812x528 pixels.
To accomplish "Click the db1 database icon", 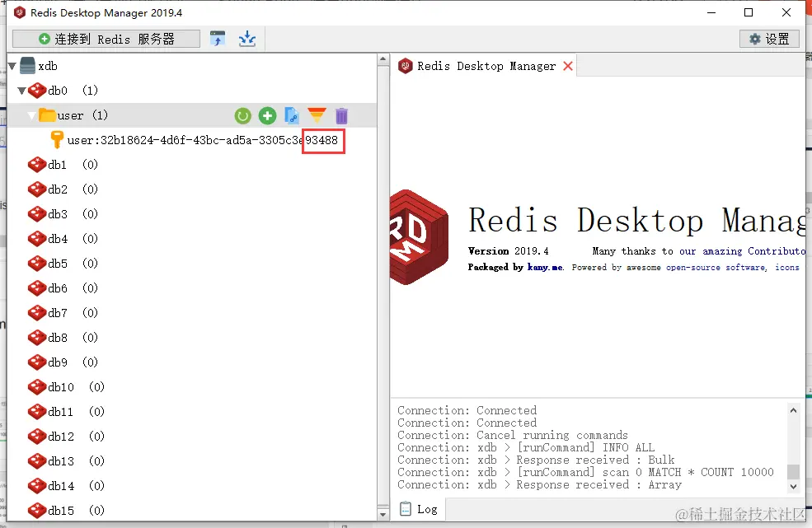I will (37, 165).
